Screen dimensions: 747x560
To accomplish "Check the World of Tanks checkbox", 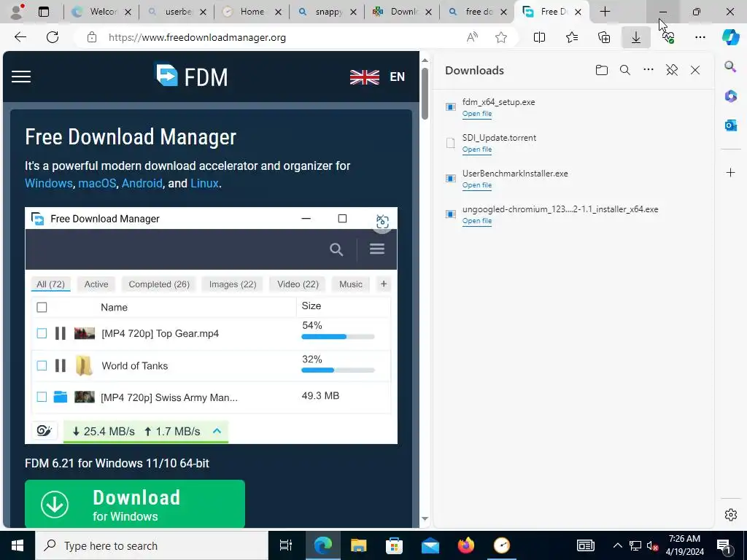I will [x=42, y=366].
